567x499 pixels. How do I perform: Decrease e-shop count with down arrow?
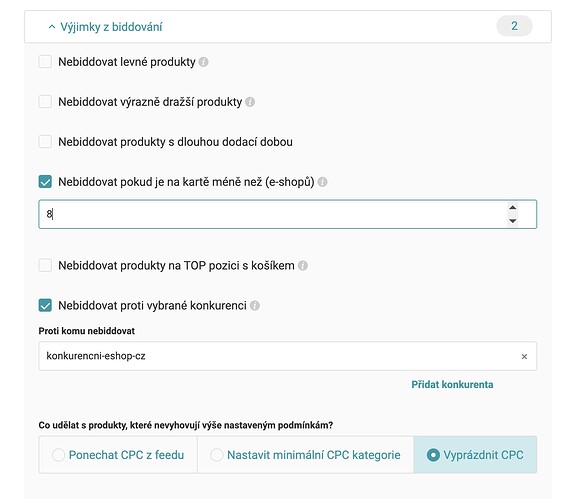pyautogui.click(x=512, y=221)
